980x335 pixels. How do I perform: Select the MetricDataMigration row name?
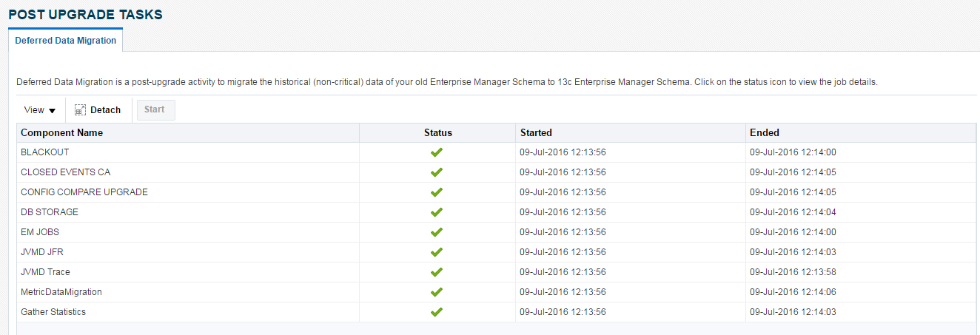pyautogui.click(x=61, y=292)
